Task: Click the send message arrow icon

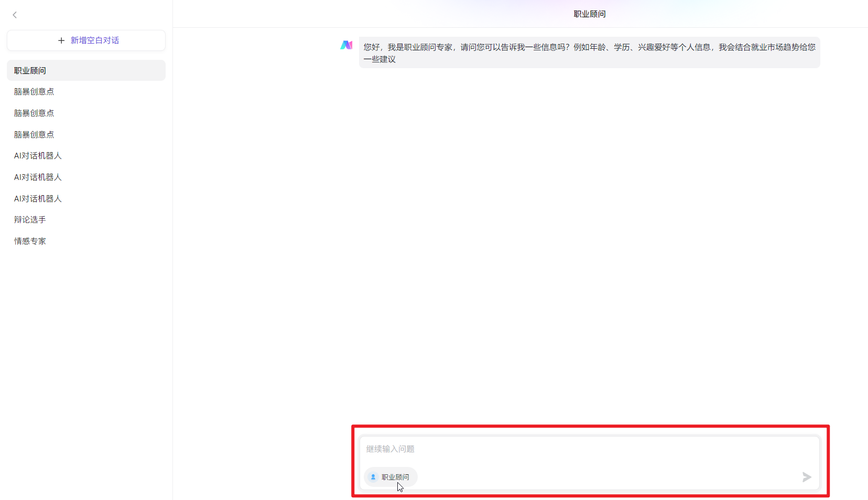Action: pos(807,477)
